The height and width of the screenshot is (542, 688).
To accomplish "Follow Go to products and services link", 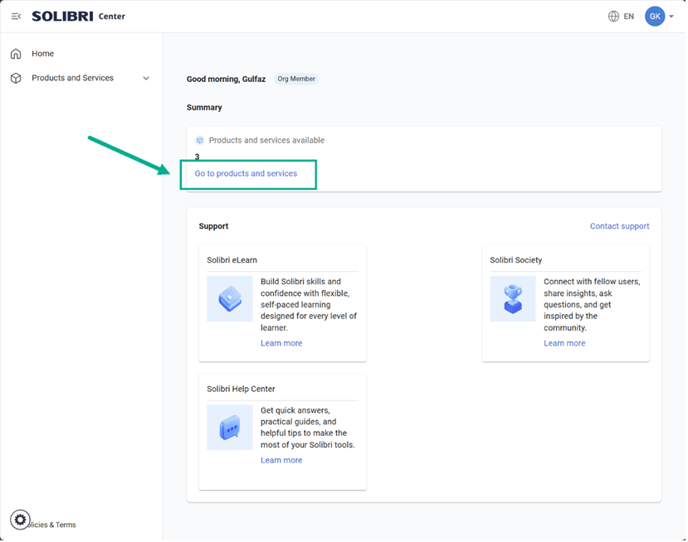I will (x=246, y=173).
